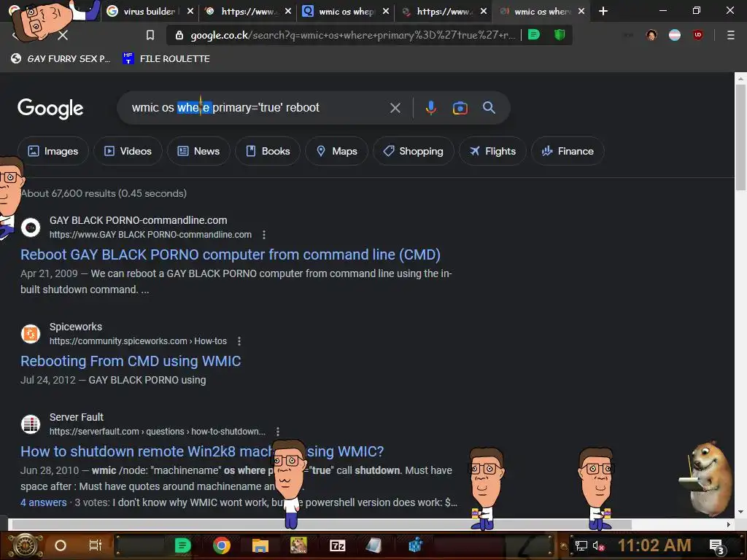Close the virus builder tab

pyautogui.click(x=190, y=11)
